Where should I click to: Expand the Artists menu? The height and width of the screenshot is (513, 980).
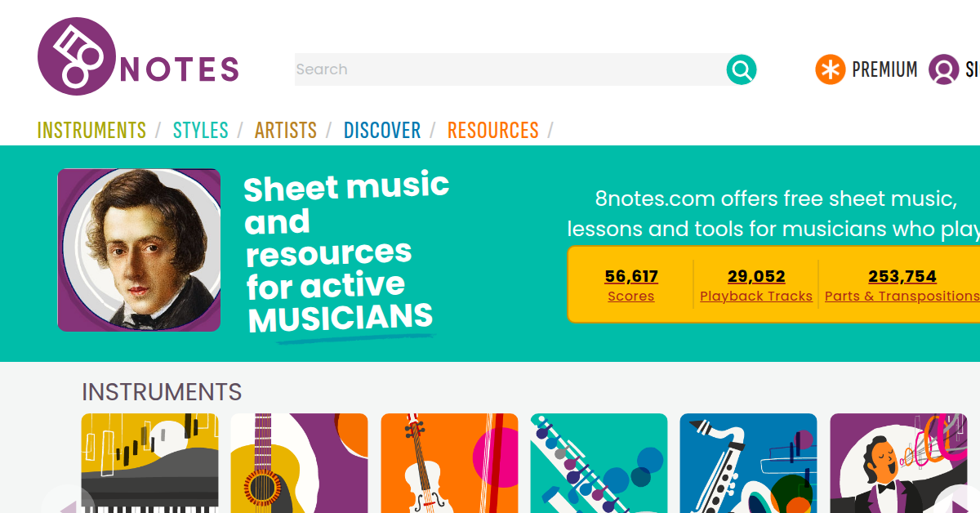tap(285, 131)
